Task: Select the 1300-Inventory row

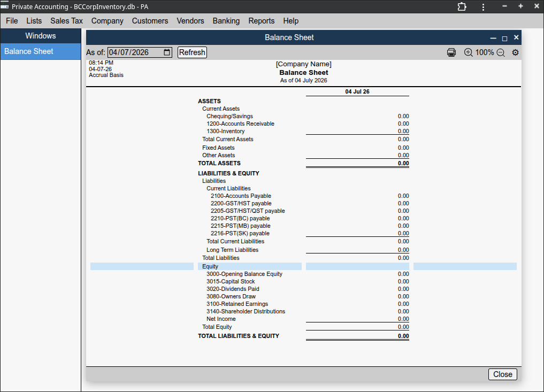Action: 304,131
